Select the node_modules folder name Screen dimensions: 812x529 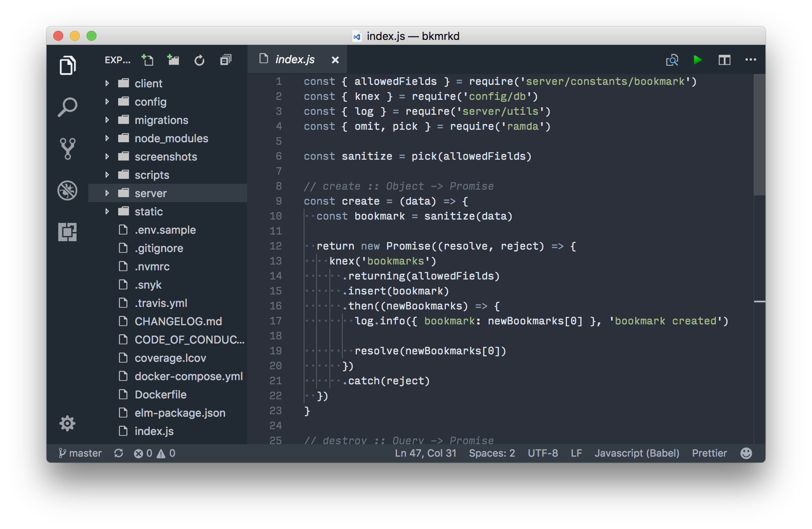[171, 138]
